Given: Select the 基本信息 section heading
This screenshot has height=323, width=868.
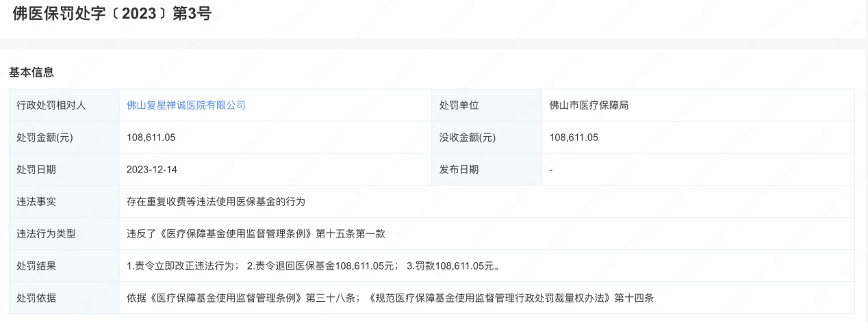Looking at the screenshot, I should point(31,72).
